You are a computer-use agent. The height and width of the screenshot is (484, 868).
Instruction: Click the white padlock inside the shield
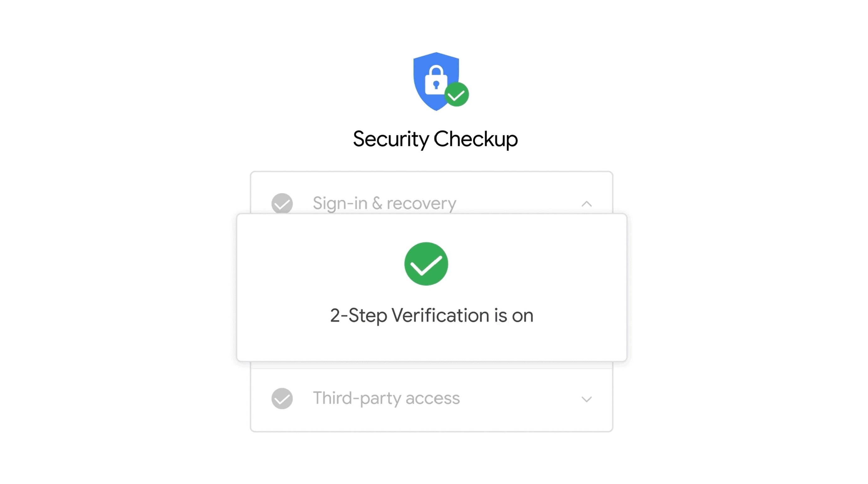click(436, 80)
